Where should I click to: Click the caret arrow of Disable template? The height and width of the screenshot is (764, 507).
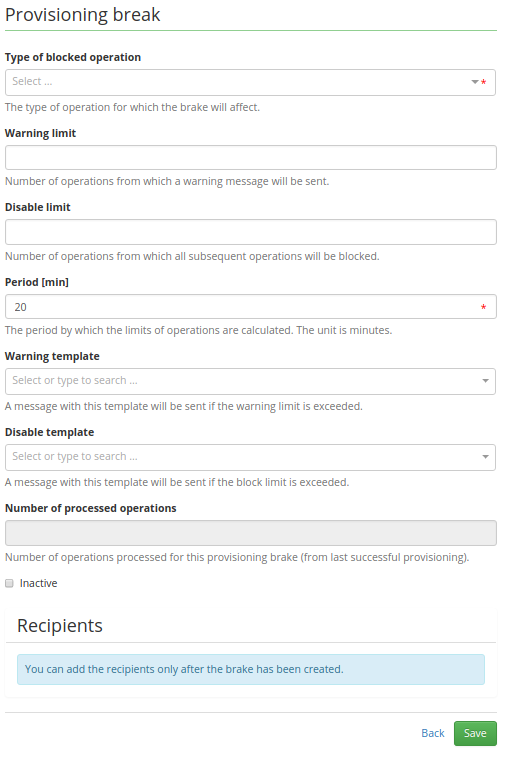(485, 457)
